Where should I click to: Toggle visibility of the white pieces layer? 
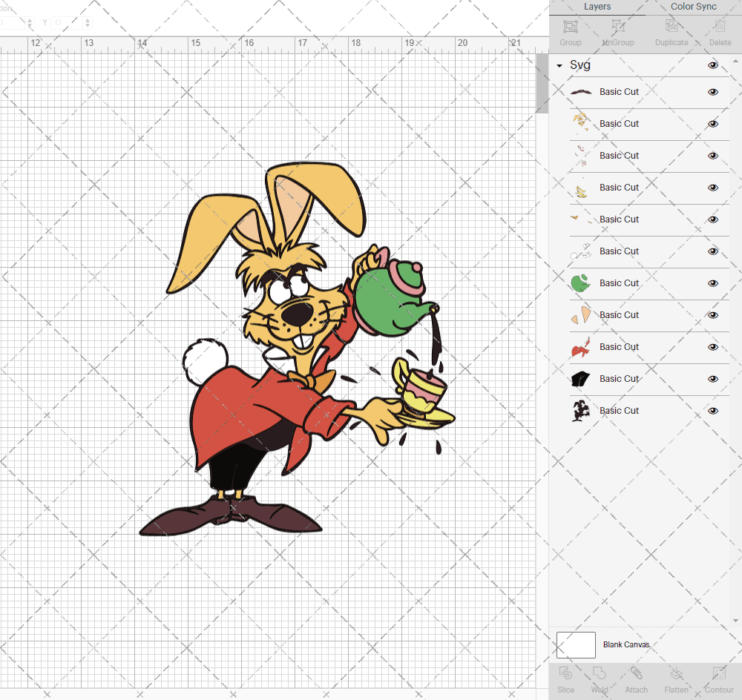713,251
